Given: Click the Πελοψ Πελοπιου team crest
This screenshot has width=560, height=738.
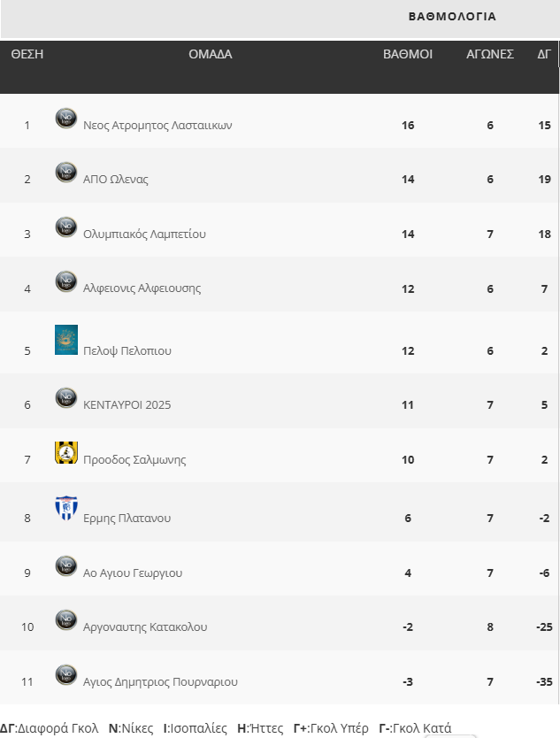Looking at the screenshot, I should pos(66,340).
